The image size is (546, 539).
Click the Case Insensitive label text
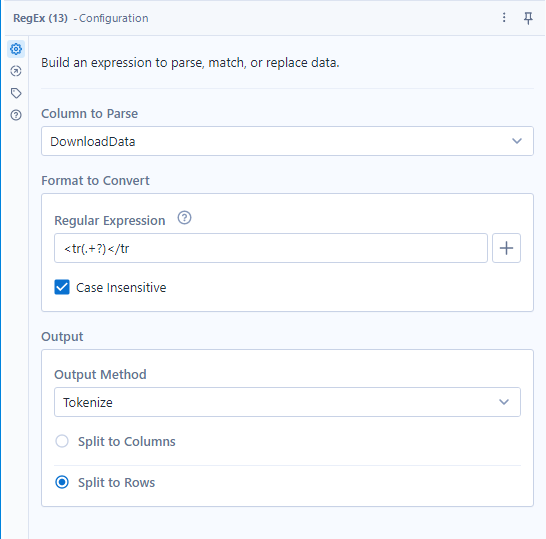tap(121, 288)
